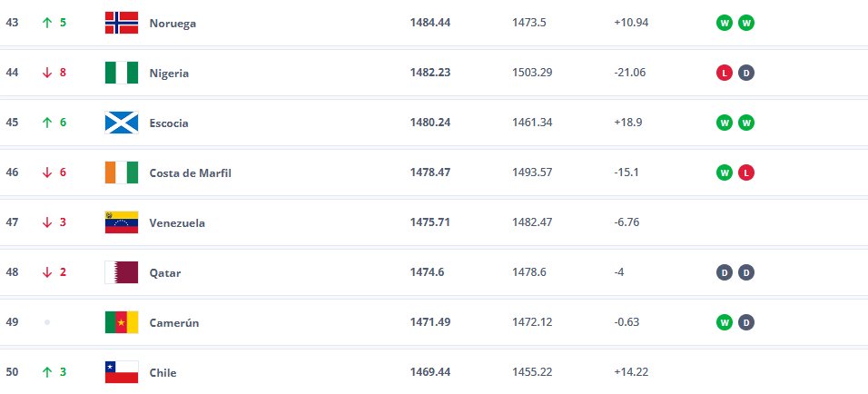The width and height of the screenshot is (868, 394).
Task: Click Escocia's green up arrow indicator
Action: pos(47,123)
